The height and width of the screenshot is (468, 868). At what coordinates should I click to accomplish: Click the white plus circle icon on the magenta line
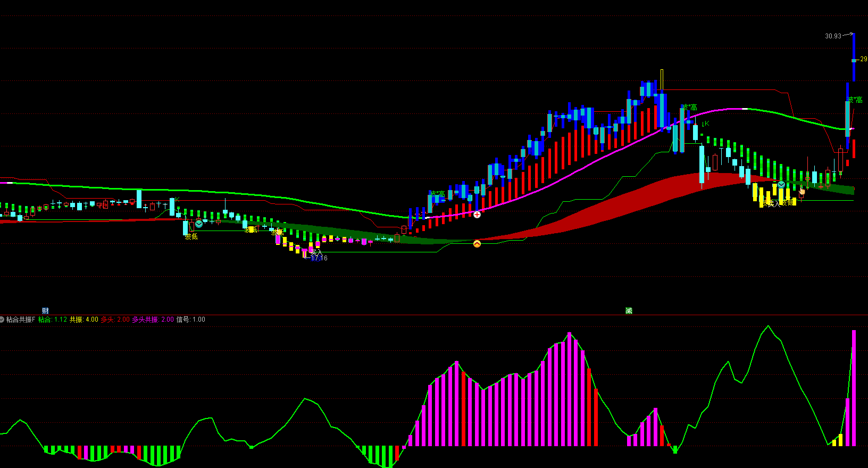tap(477, 215)
